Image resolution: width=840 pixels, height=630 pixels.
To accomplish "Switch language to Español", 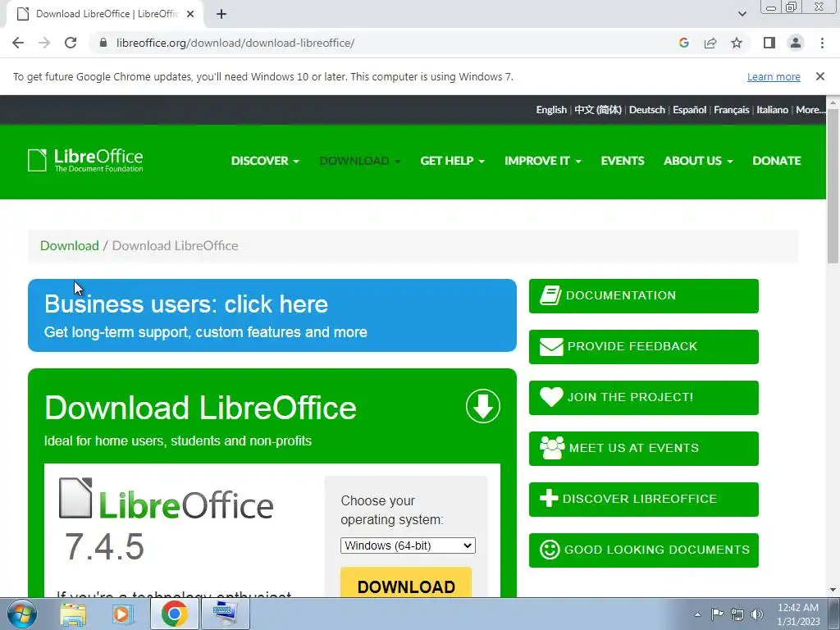I will point(689,110).
